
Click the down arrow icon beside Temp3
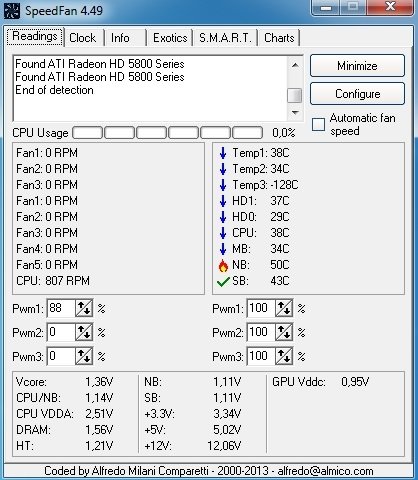click(x=223, y=185)
